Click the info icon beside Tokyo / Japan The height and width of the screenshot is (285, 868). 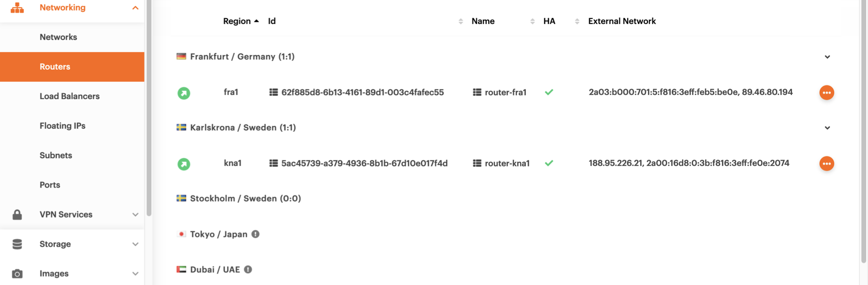click(x=255, y=234)
